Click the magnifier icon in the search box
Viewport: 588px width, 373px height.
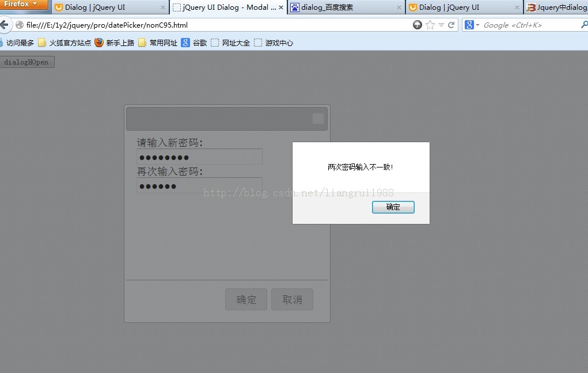pos(584,25)
